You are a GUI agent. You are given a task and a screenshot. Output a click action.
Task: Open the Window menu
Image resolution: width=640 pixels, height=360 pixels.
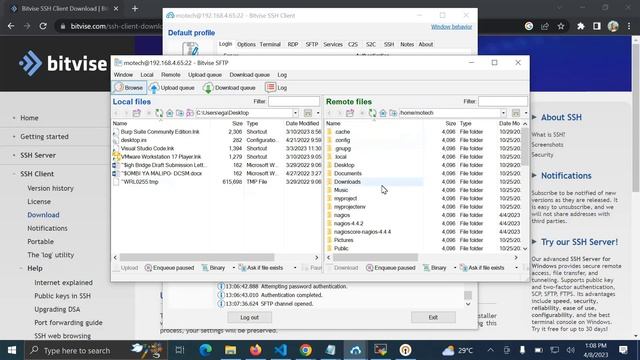pyautogui.click(x=123, y=75)
